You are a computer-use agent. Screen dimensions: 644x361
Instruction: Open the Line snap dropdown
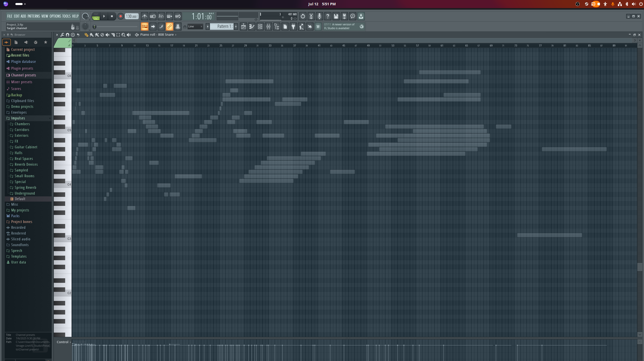195,26
